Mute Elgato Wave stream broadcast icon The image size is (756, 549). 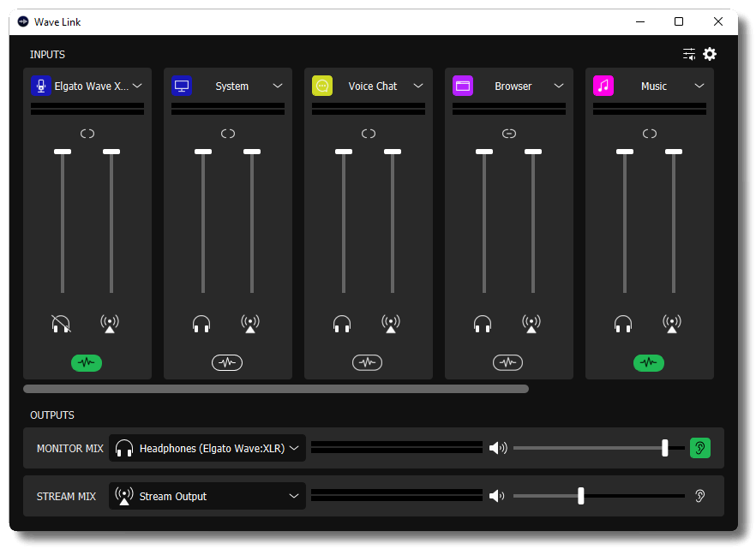(x=110, y=324)
